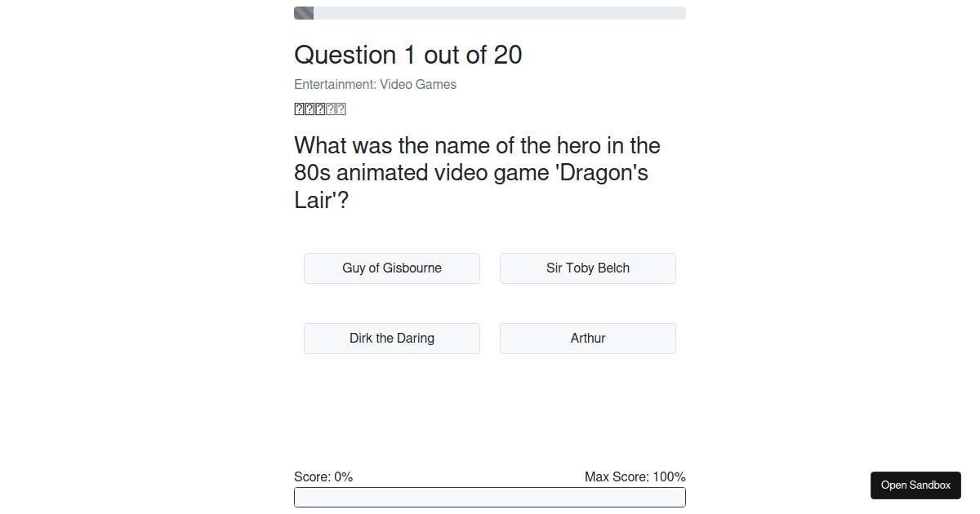Click the first difficulty rating icon
The image size is (980, 514).
[x=298, y=109]
